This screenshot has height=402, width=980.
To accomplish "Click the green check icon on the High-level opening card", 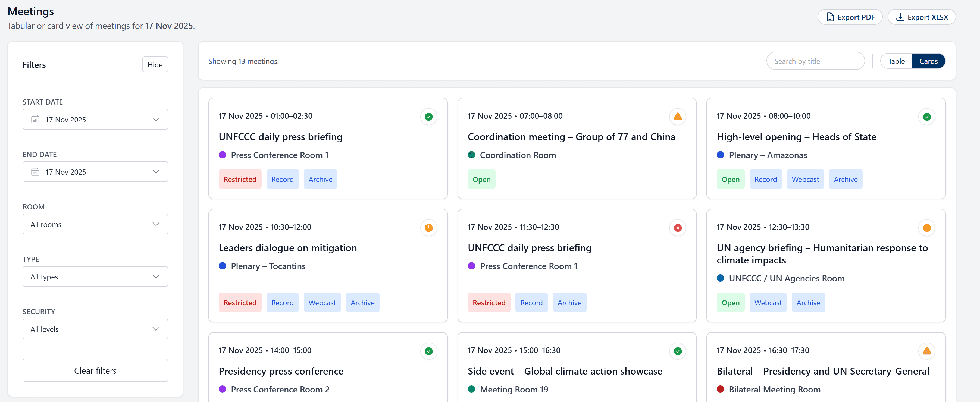I will pos(927,117).
